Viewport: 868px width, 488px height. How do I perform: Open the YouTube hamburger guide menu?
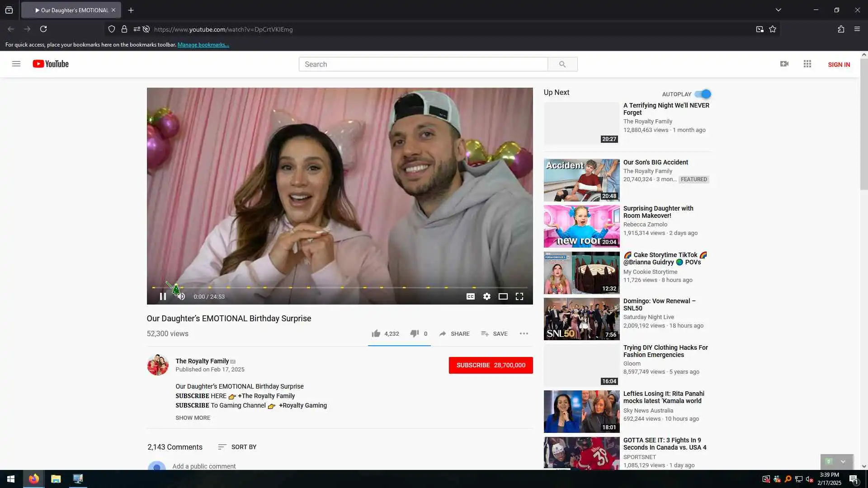pyautogui.click(x=16, y=64)
